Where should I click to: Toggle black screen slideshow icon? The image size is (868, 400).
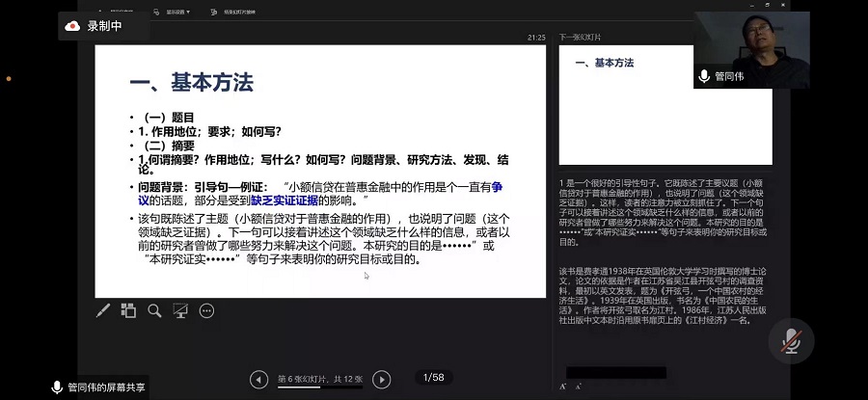click(x=179, y=310)
